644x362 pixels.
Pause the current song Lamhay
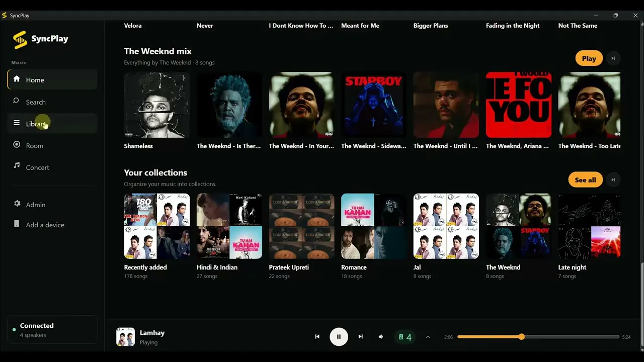click(x=339, y=337)
